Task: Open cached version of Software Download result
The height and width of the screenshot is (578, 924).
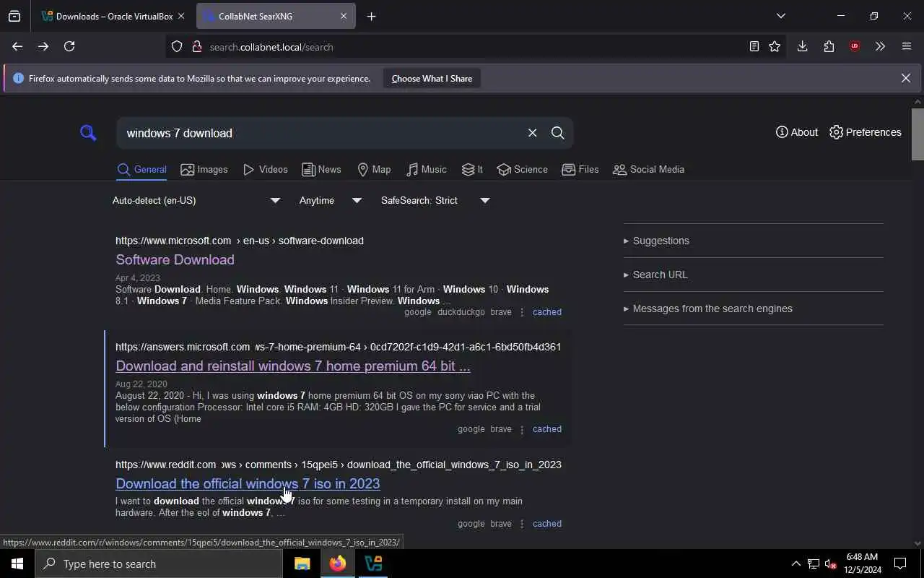Action: (546, 312)
